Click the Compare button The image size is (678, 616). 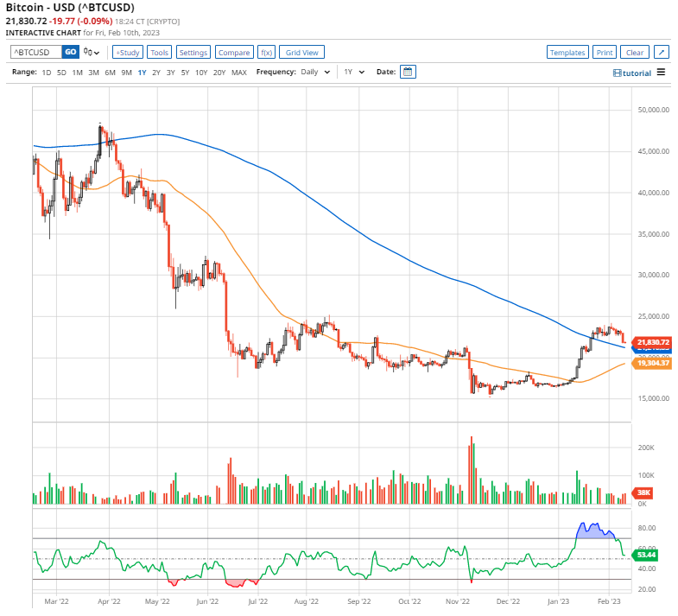[234, 53]
